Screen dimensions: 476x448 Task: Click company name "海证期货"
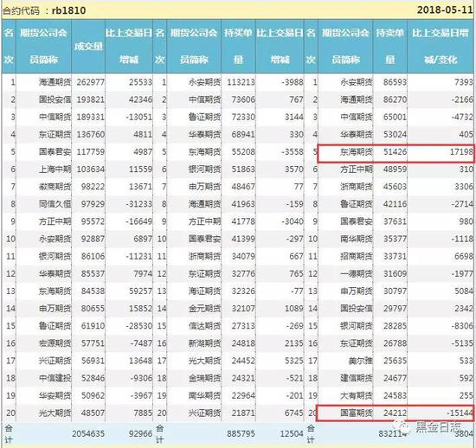[204, 291]
